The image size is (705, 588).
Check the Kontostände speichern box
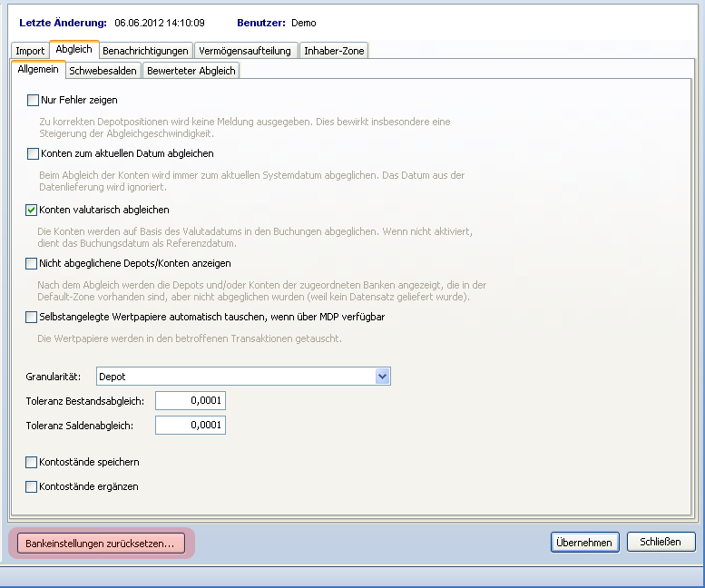[34, 462]
